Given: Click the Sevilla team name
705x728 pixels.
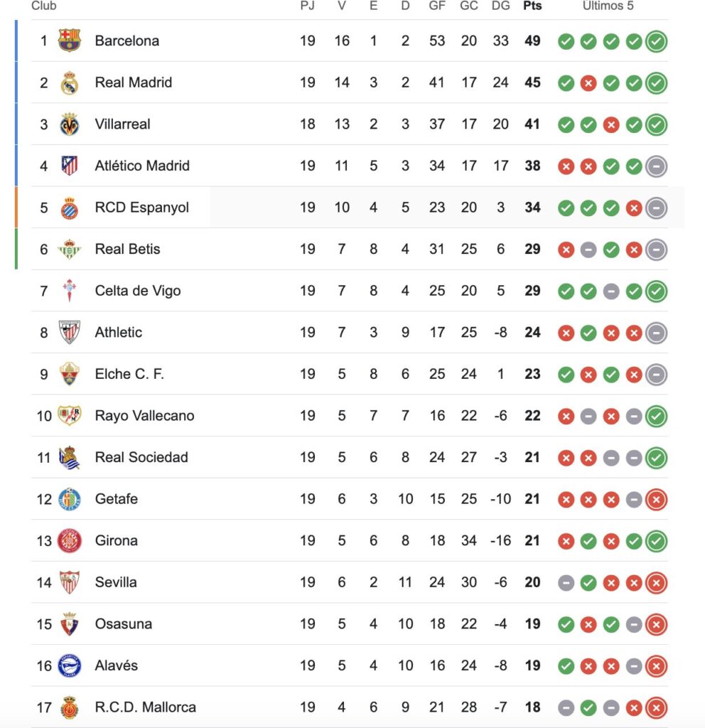Looking at the screenshot, I should [x=116, y=582].
